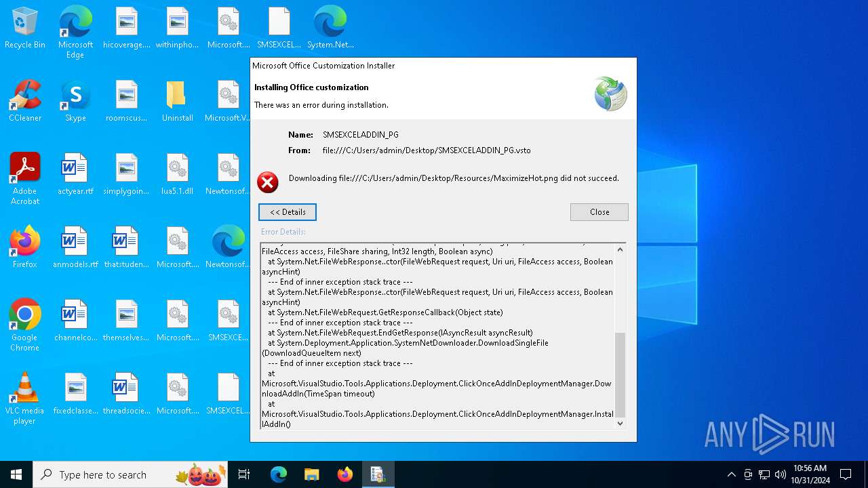
Task: Open the volume control tray icon
Action: 781,474
